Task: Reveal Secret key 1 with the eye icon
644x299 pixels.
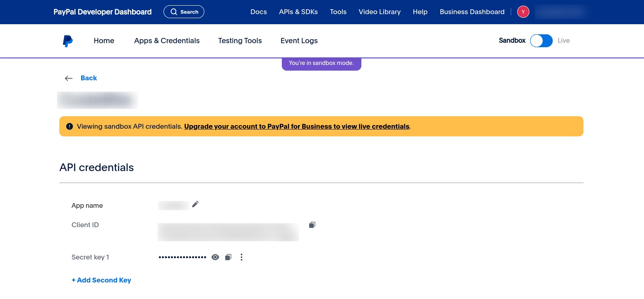Action: 215,257
